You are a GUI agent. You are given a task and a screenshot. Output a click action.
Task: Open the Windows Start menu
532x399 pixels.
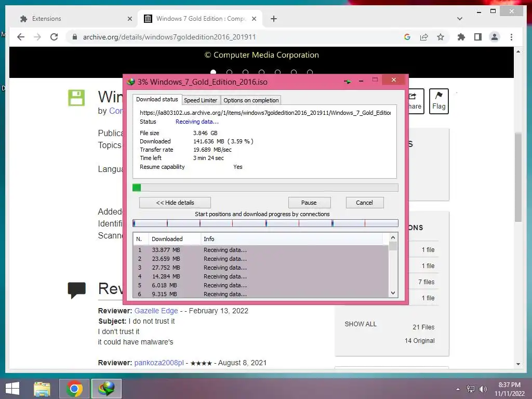pos(12,389)
